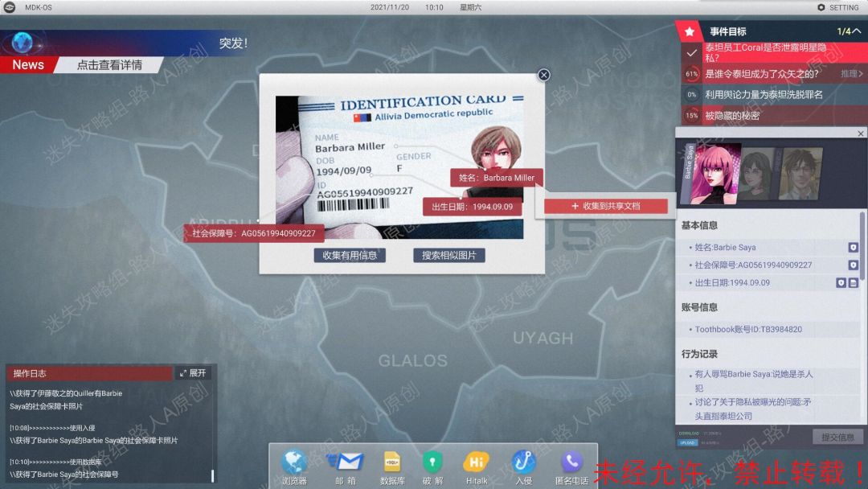Click the red News label
868x489 pixels.
coord(27,65)
